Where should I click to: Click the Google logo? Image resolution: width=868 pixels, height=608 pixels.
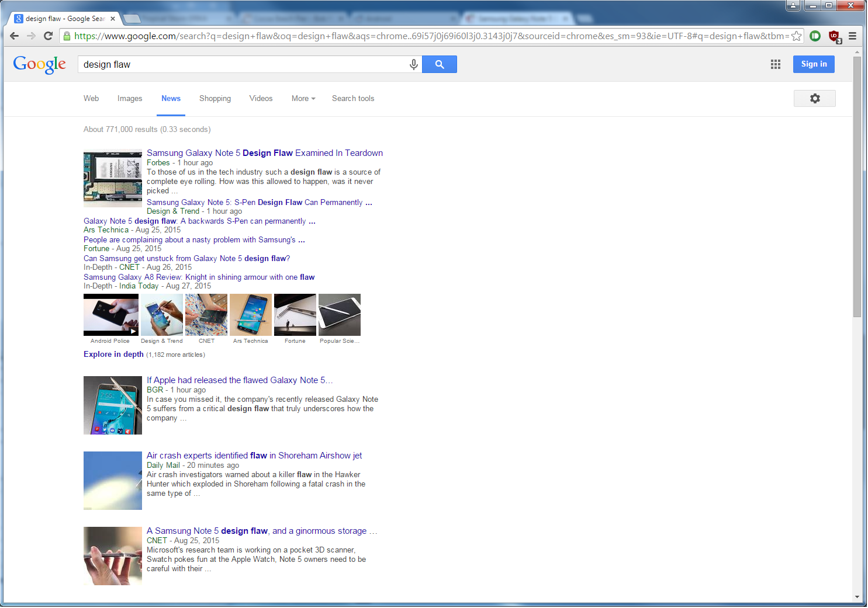[40, 64]
